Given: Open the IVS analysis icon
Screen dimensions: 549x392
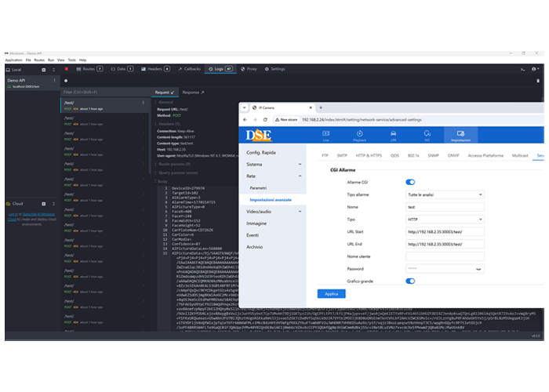Looking at the screenshot, I should coord(427,134).
